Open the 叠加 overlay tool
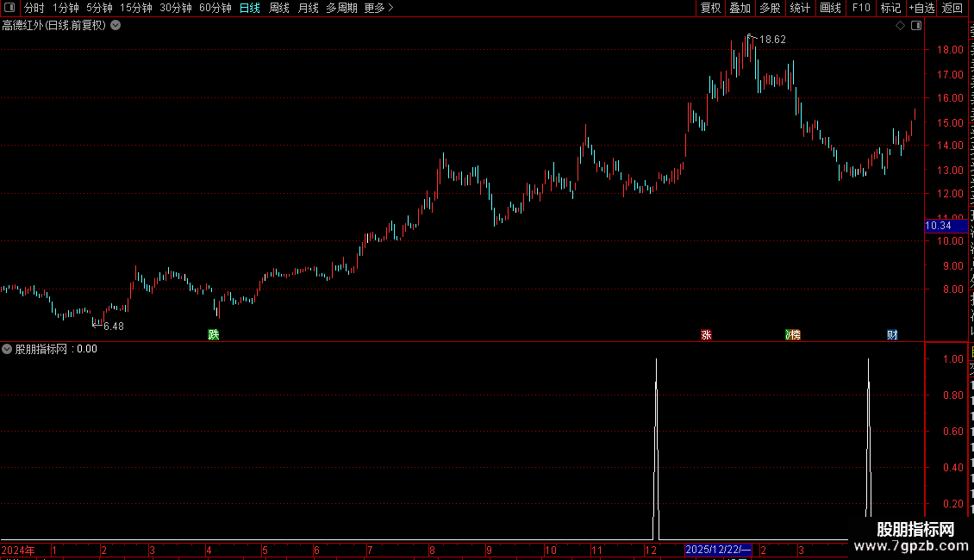974x560 pixels. (740, 8)
